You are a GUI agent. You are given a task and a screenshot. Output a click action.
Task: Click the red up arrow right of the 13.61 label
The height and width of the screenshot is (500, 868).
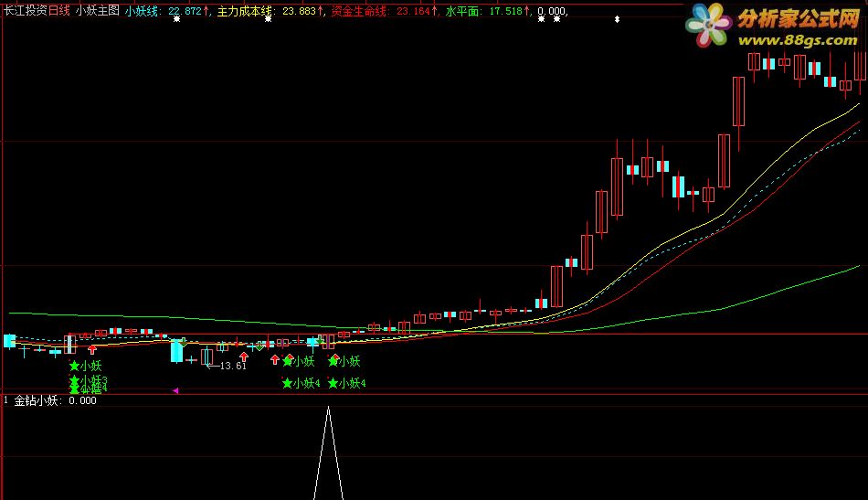244,357
